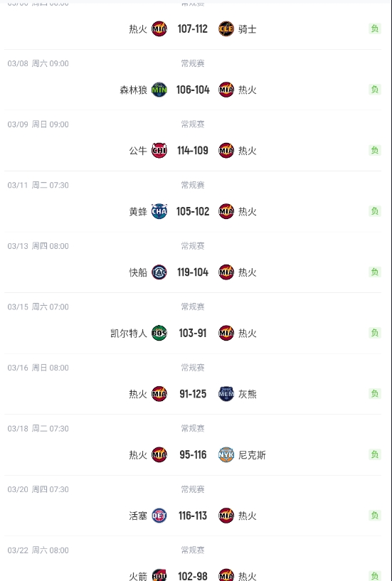The height and width of the screenshot is (581, 392).
Task: View the 106-104 Timberwolves game score
Action: click(x=193, y=90)
